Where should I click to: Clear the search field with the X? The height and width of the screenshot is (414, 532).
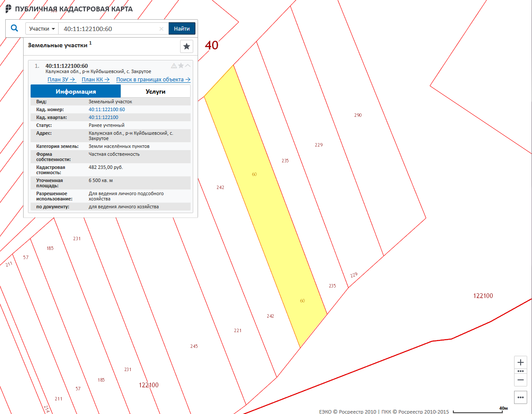161,29
